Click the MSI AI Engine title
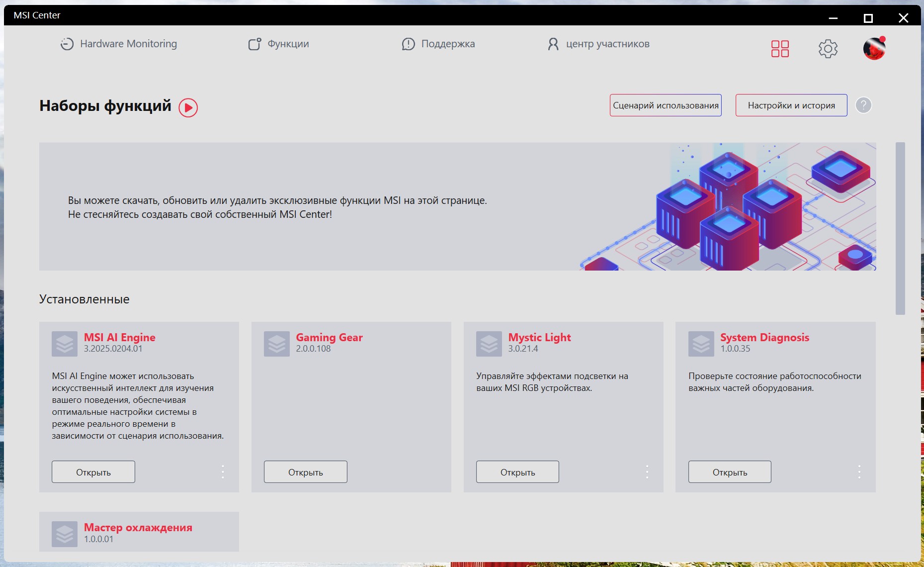The height and width of the screenshot is (567, 924). 120,337
